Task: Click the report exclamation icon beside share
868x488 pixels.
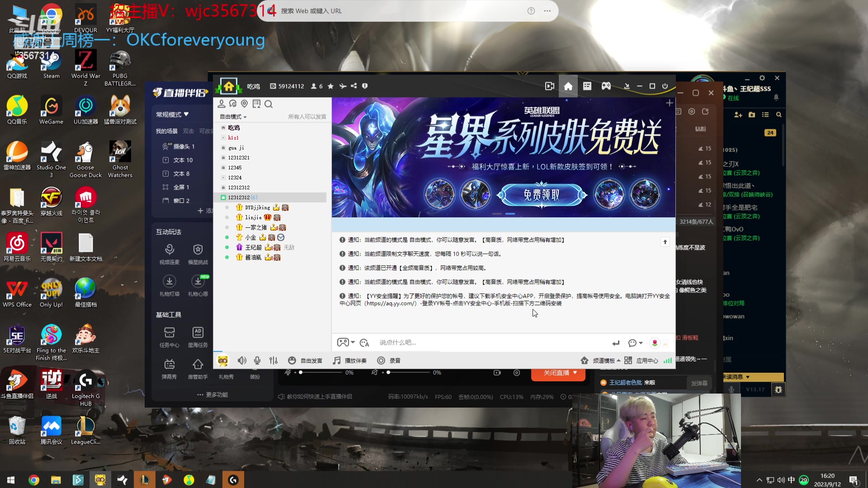Action: (x=365, y=86)
